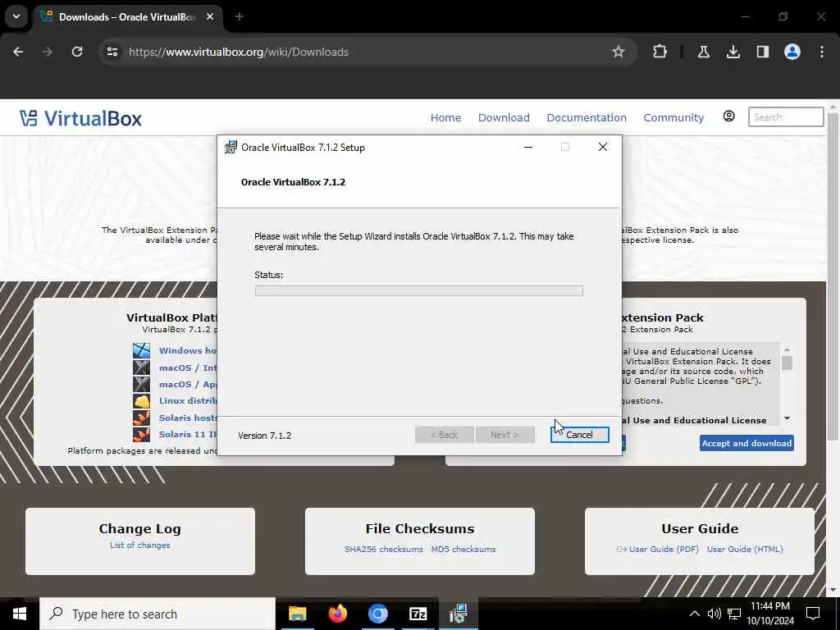Viewport: 840px width, 630px height.
Task: Open the SHA256 checksums link
Action: click(x=384, y=549)
